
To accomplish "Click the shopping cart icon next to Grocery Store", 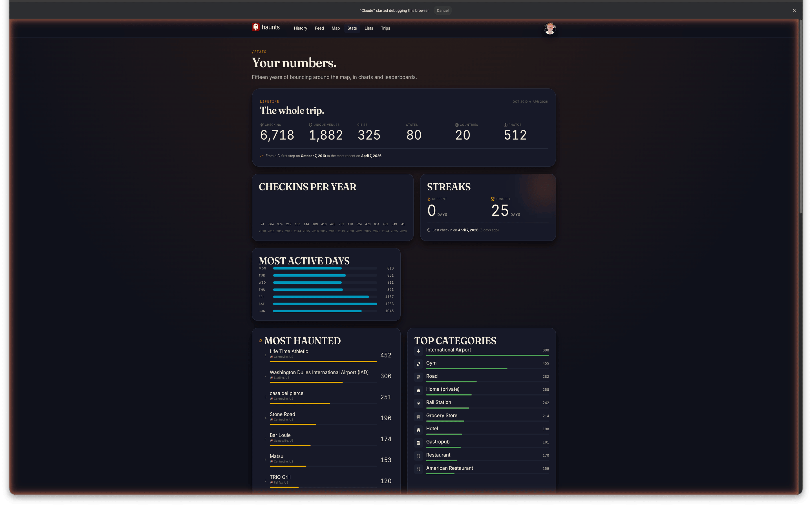I will coord(418,417).
